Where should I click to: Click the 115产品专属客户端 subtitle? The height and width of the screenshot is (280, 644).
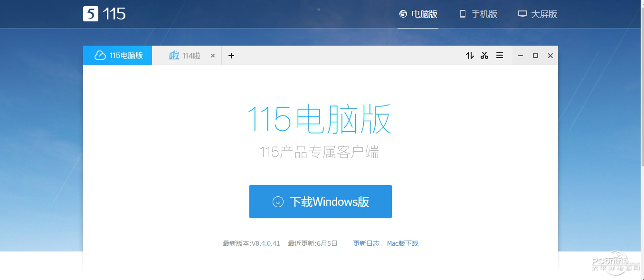[x=319, y=153]
